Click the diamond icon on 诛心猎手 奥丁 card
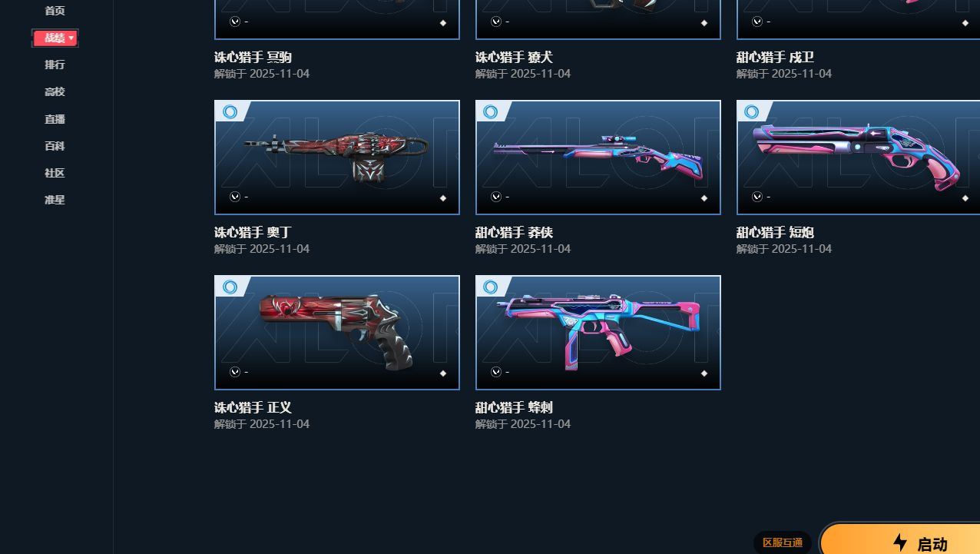The image size is (980, 554). [x=443, y=198]
